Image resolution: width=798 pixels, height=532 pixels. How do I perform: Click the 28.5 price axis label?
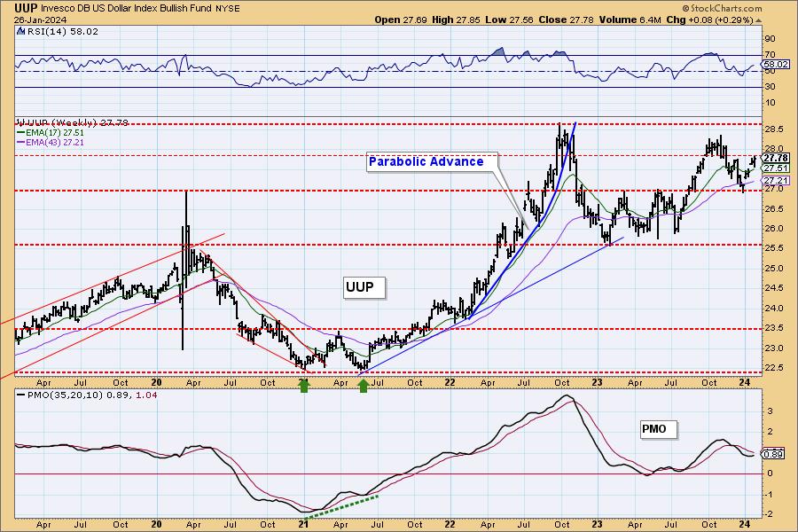pyautogui.click(x=772, y=129)
